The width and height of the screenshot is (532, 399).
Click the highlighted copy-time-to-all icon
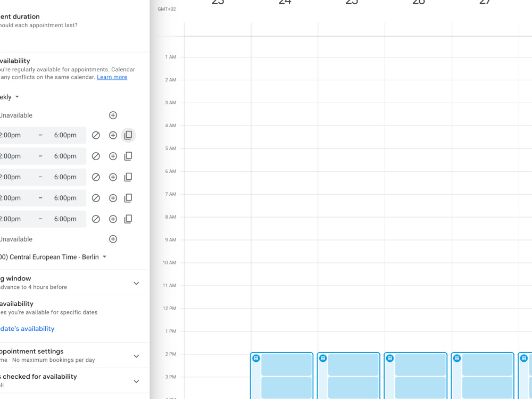tap(128, 135)
